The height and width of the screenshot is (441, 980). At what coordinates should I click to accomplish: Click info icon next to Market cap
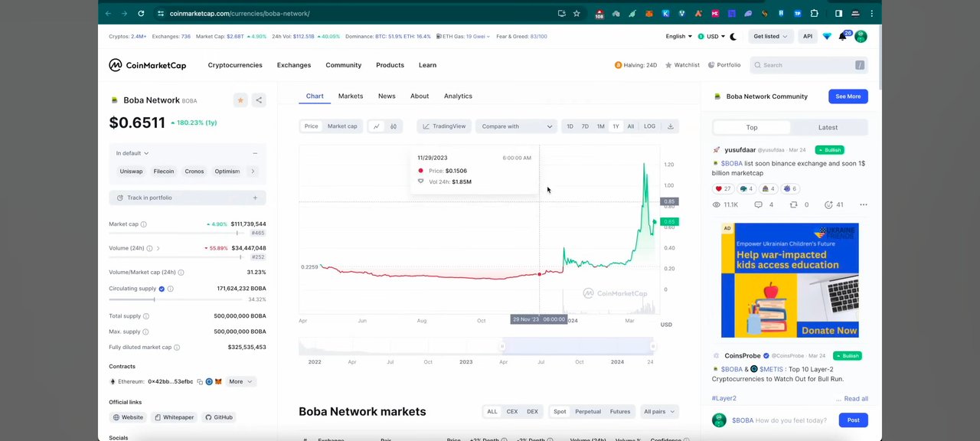[x=143, y=224]
